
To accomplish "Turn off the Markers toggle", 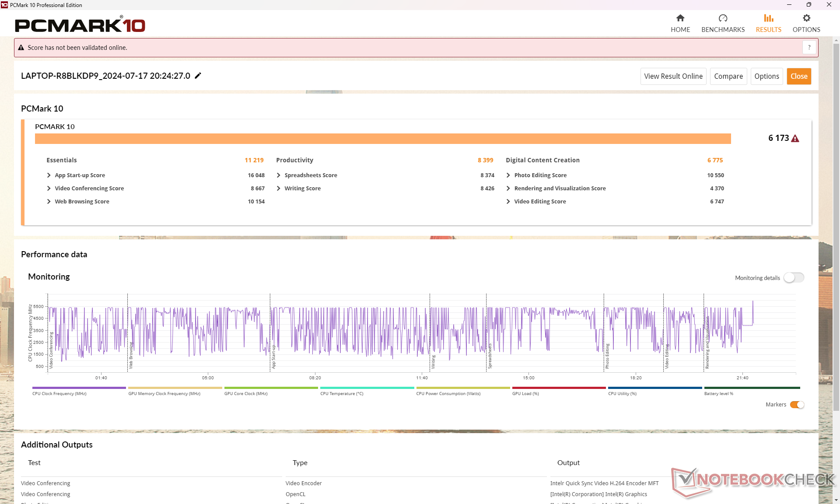I will coord(797,405).
